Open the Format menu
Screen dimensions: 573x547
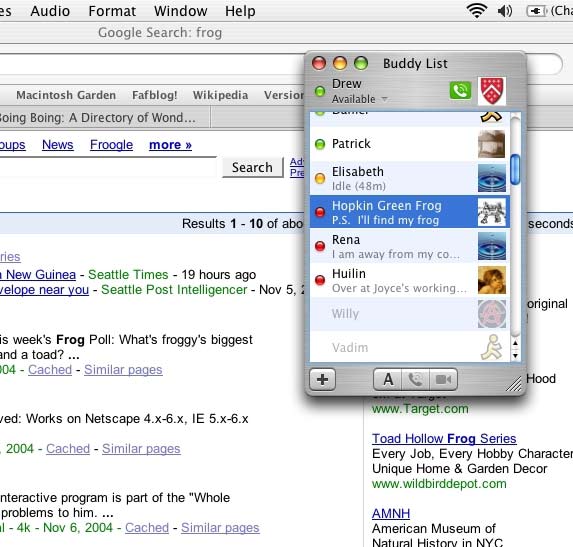coord(112,11)
